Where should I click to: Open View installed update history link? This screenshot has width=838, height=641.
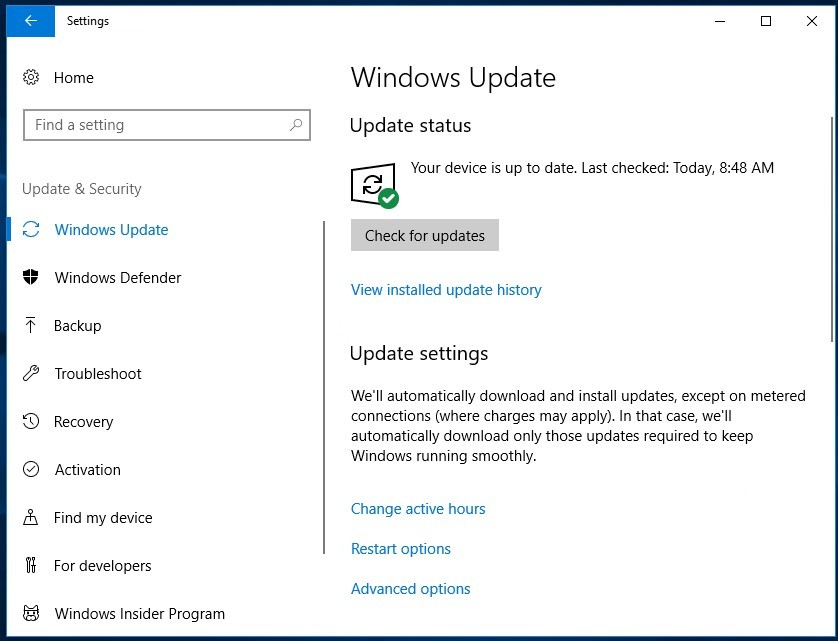[446, 290]
